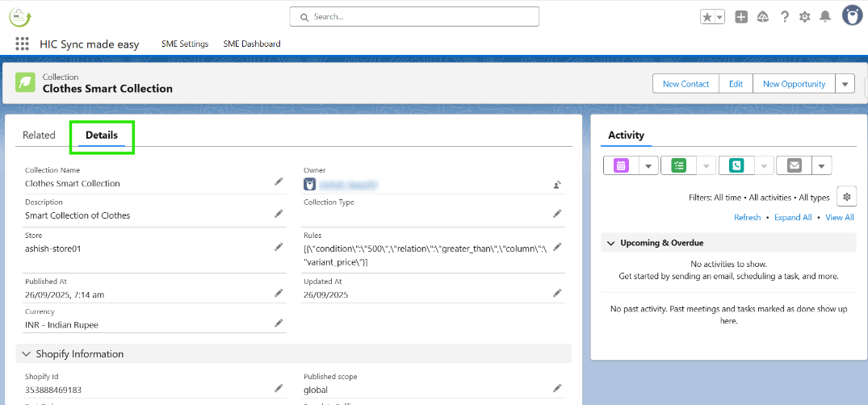Open the notifications bell

pos(824,17)
